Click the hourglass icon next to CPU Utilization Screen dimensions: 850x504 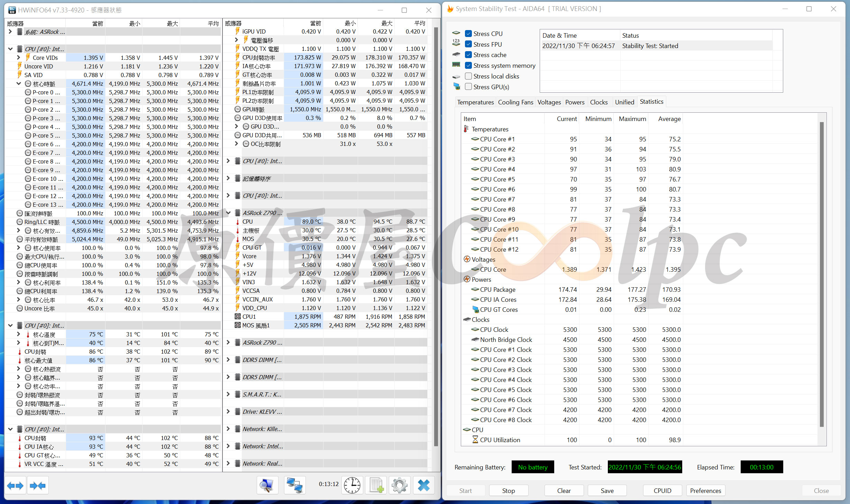475,440
